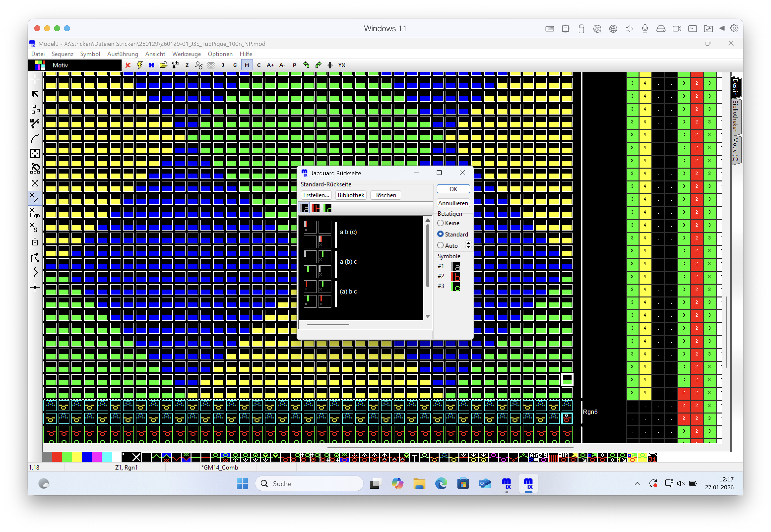Select the Rgn region tool in left sidebar
Viewport: 771px width, 532px height.
(35, 213)
